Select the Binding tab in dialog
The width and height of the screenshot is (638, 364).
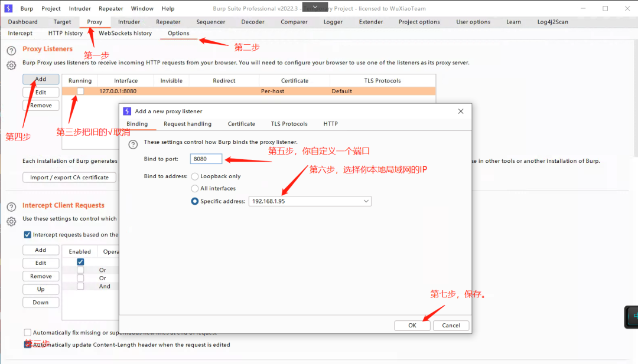137,124
